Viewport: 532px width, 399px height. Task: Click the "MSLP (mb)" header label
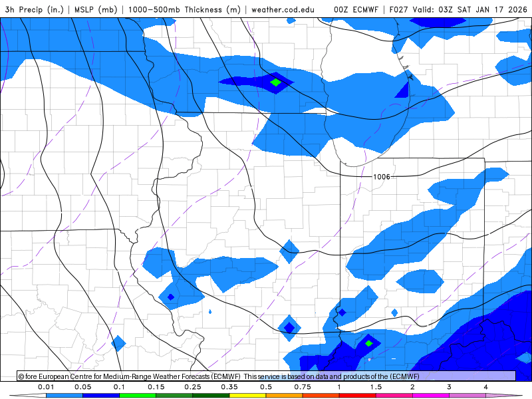coord(96,9)
